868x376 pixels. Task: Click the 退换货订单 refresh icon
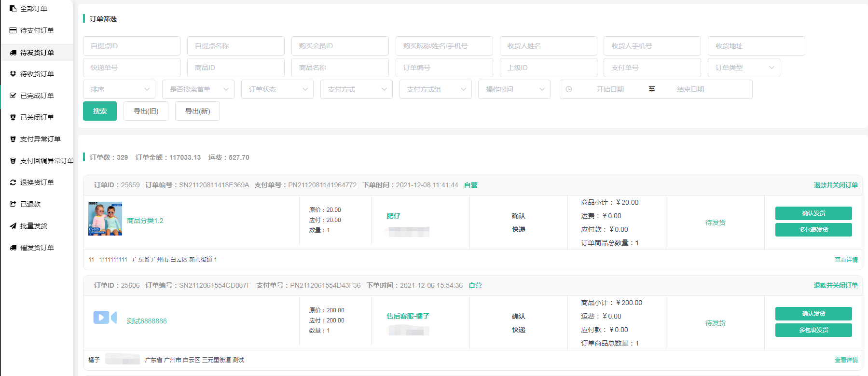13,182
